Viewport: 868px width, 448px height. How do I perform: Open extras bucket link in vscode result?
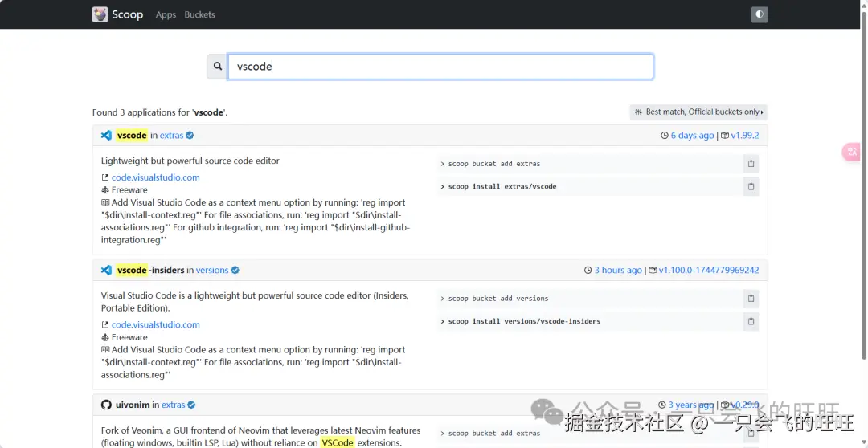point(172,136)
